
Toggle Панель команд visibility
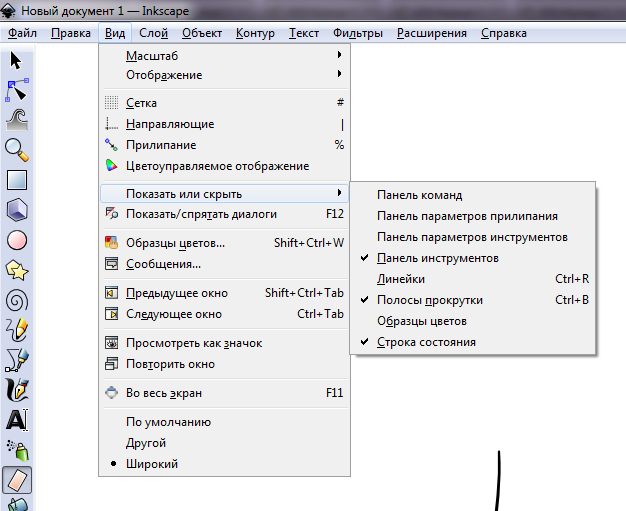tap(473, 195)
